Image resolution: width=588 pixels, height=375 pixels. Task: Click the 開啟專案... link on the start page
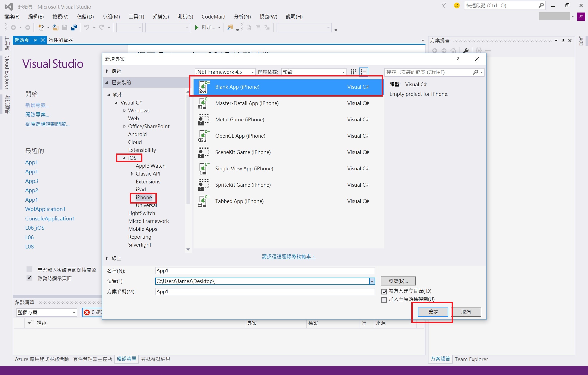[x=37, y=115]
